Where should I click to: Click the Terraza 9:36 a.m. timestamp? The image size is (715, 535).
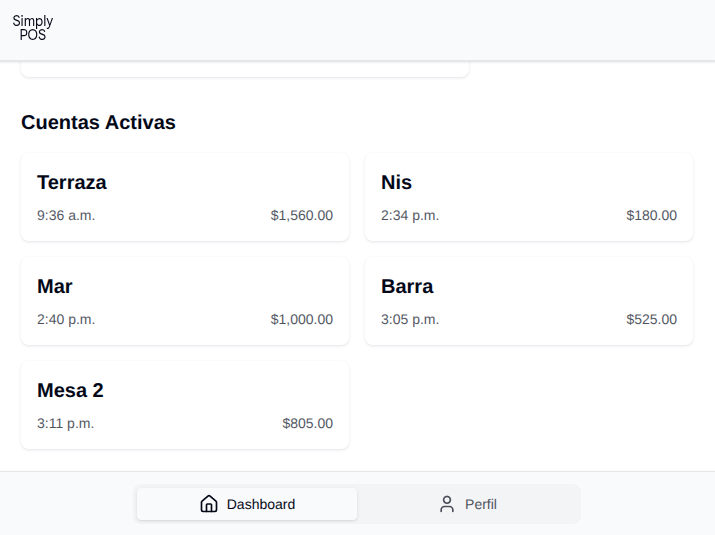pyautogui.click(x=66, y=215)
